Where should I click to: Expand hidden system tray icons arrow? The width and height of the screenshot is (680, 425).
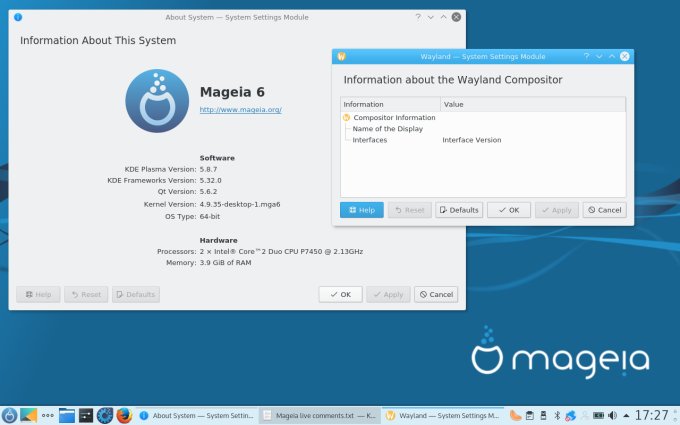pyautogui.click(x=626, y=415)
